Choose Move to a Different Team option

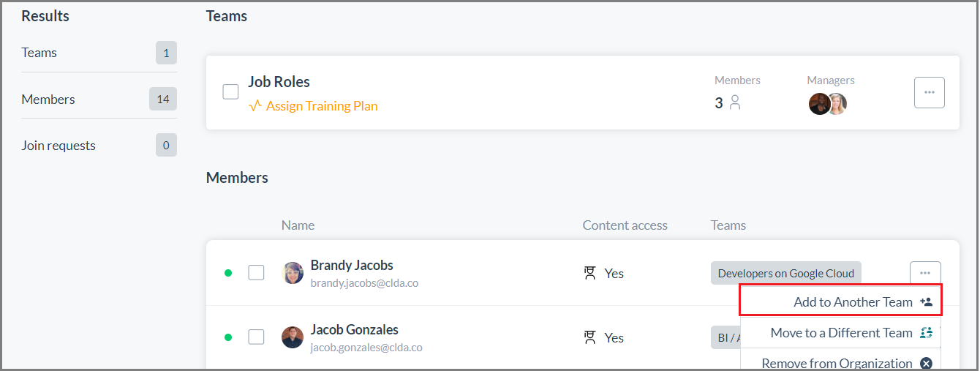(x=841, y=333)
